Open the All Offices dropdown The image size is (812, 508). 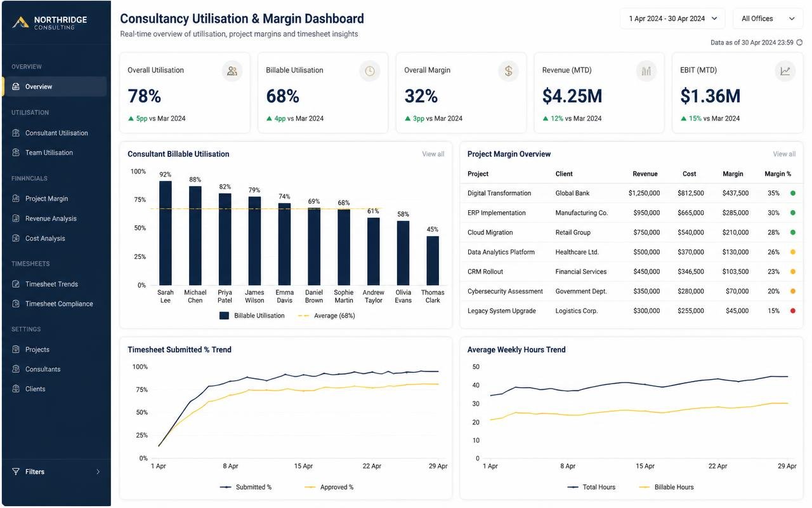click(x=768, y=18)
